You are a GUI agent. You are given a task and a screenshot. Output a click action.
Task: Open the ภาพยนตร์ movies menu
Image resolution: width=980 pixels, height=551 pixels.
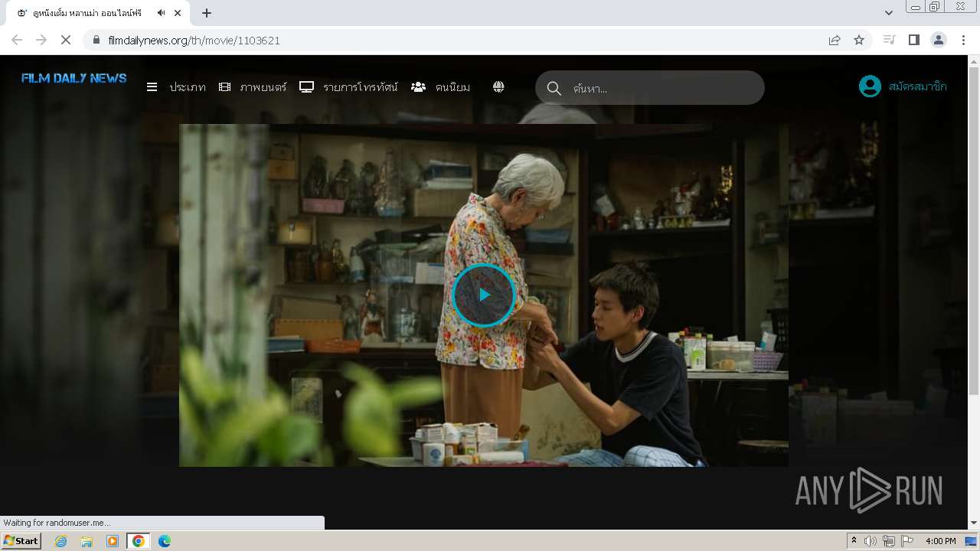point(263,87)
